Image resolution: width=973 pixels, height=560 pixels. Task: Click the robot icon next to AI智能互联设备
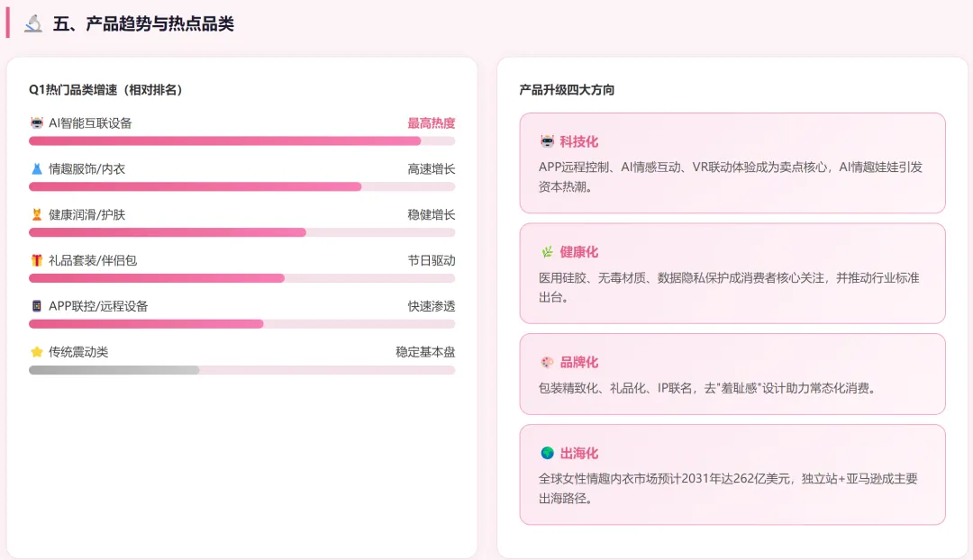coord(37,123)
